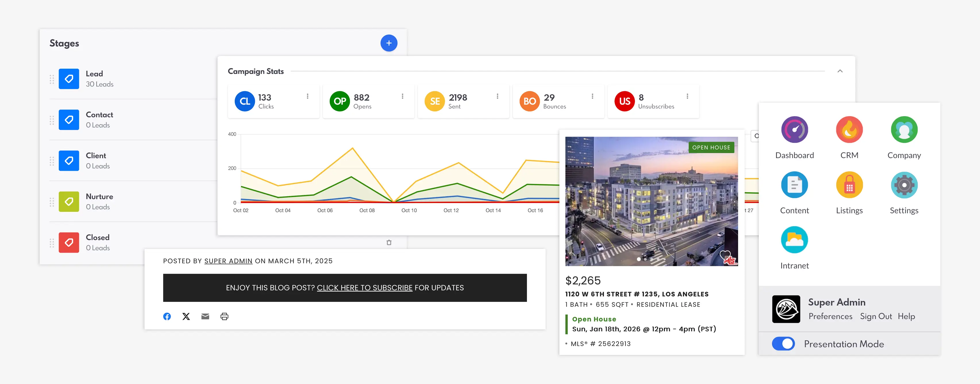Open the Content document icon
This screenshot has height=384, width=980.
pos(794,185)
